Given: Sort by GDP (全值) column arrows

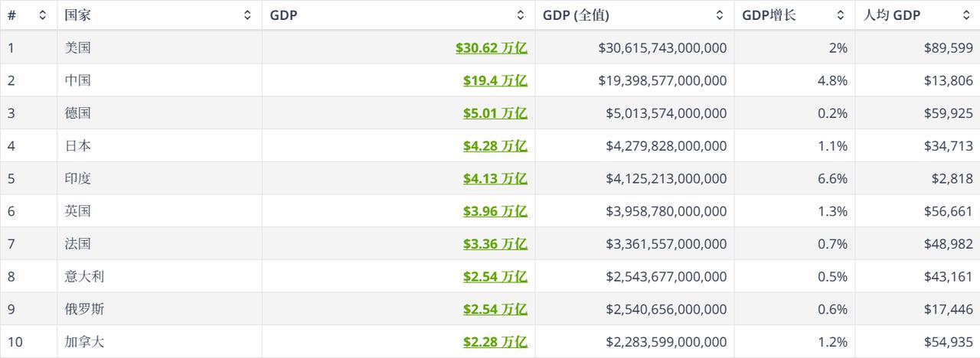Looking at the screenshot, I should [720, 15].
